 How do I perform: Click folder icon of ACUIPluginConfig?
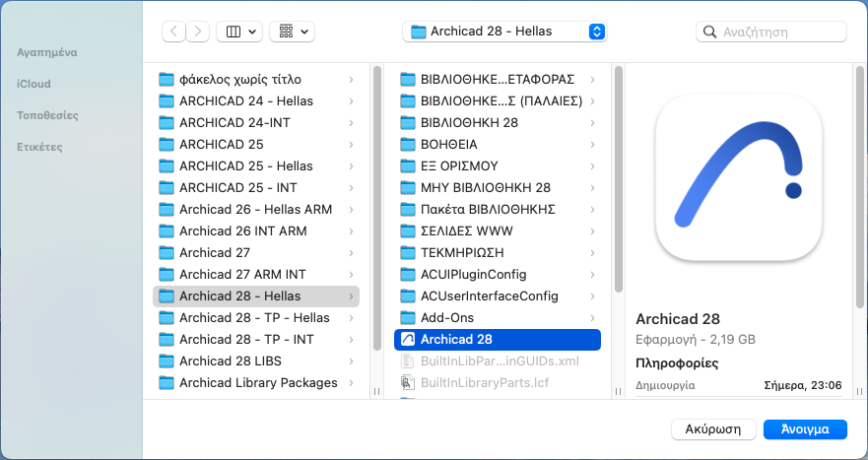(x=408, y=274)
